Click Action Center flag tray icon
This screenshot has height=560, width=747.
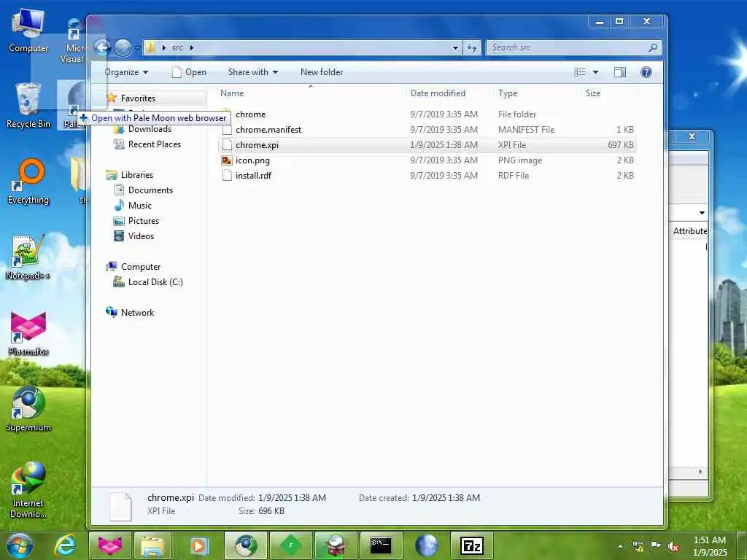tap(656, 546)
